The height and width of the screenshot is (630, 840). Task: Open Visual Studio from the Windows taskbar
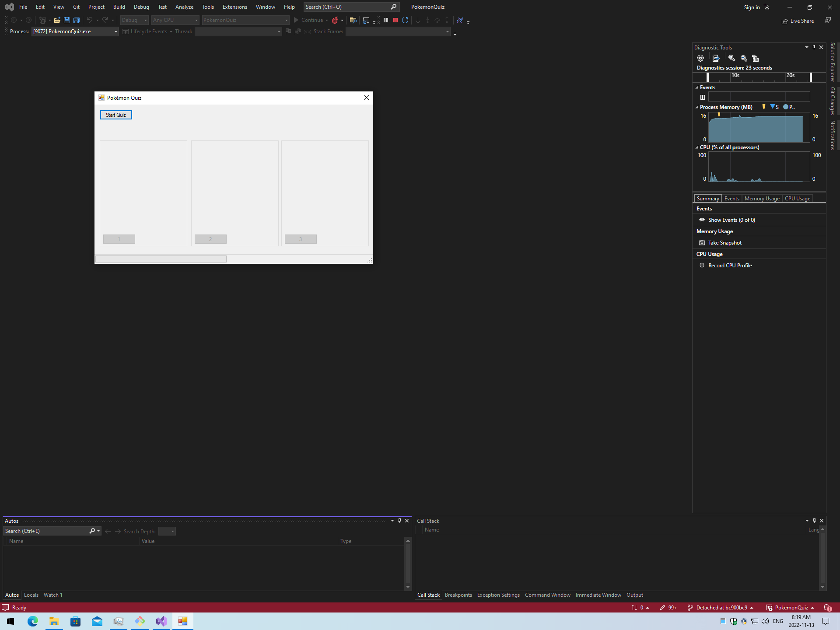coord(161,621)
